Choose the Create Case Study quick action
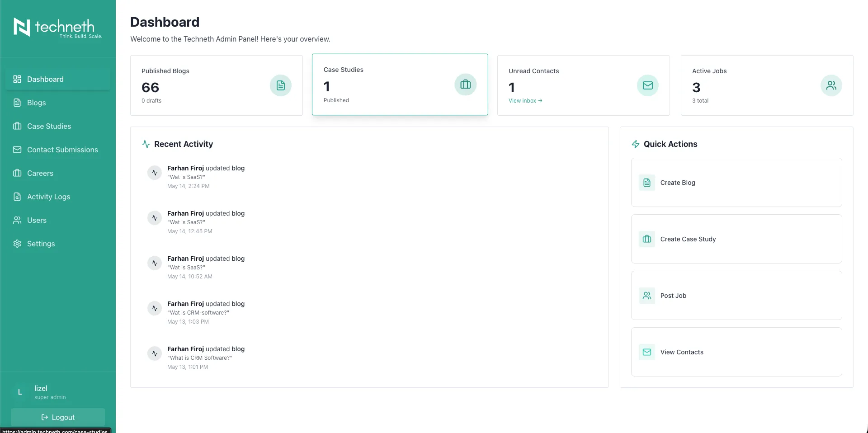This screenshot has height=433, width=868. point(736,239)
